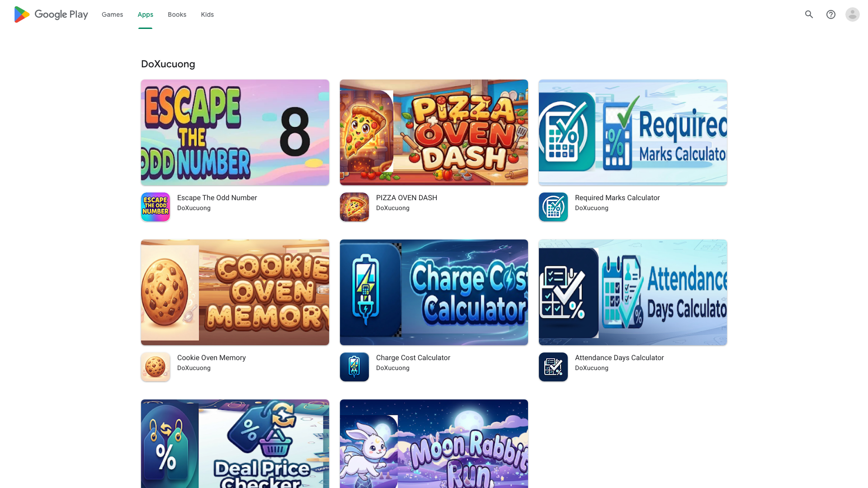Open the Pizza Oven Dash banner image

pos(434,132)
